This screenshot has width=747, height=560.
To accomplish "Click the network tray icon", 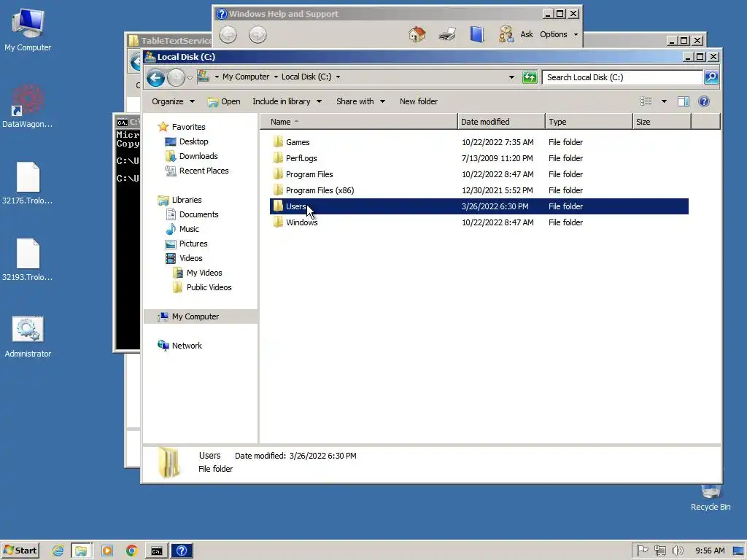I will coord(659,551).
